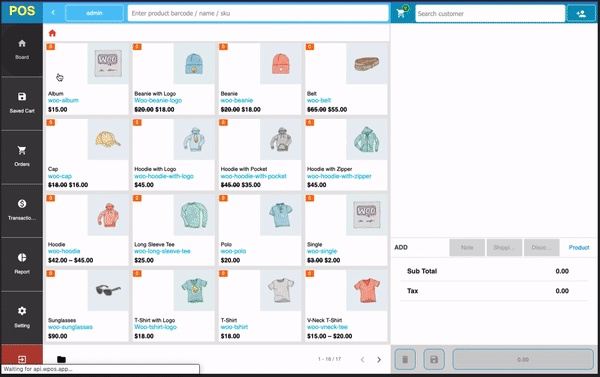
Task: Click the woo-hoodie-with-zipper SKU link
Action: click(x=339, y=176)
